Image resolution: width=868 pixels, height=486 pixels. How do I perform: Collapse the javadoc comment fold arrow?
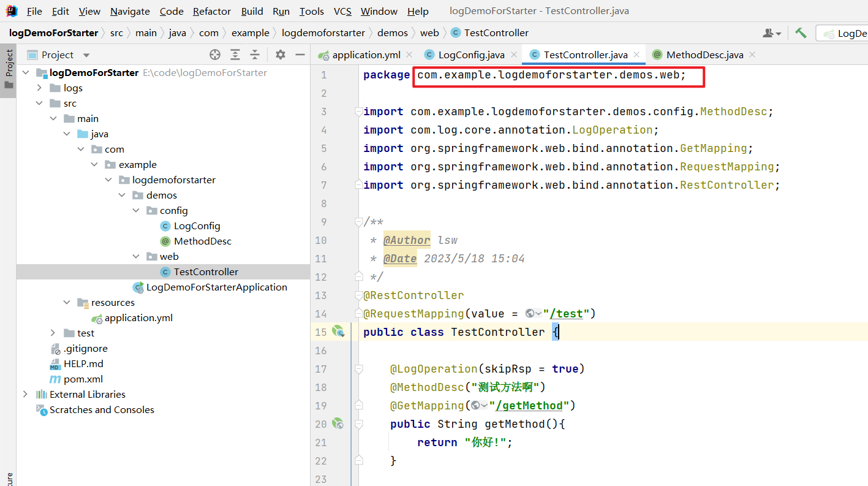coord(358,222)
